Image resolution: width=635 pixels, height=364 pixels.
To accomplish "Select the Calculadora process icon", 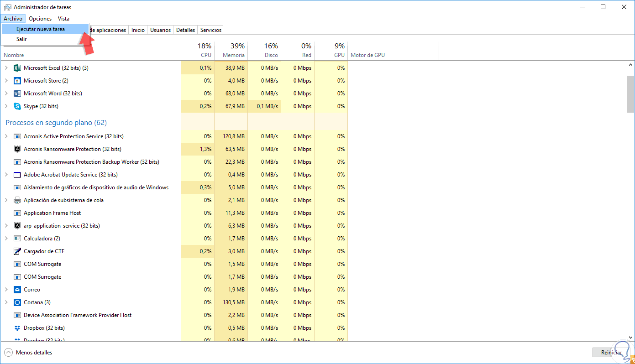I will (17, 239).
